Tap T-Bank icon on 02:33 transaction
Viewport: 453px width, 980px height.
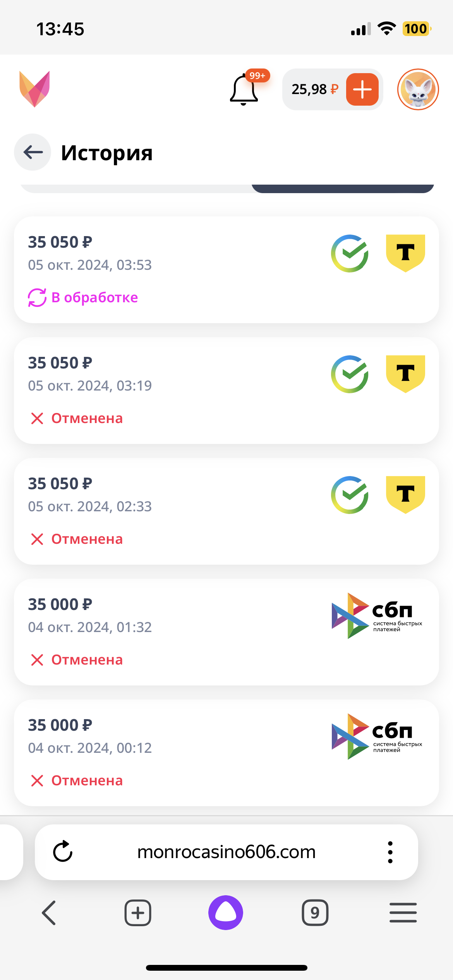(x=405, y=495)
